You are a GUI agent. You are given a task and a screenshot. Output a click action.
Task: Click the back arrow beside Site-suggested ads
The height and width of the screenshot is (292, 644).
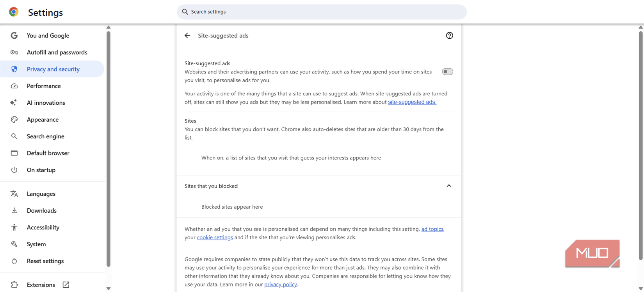click(x=187, y=35)
